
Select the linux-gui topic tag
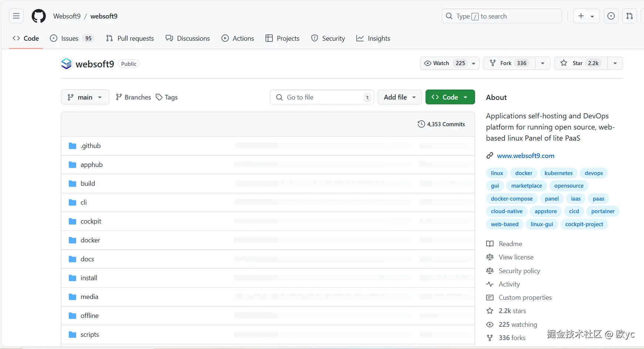tap(542, 224)
